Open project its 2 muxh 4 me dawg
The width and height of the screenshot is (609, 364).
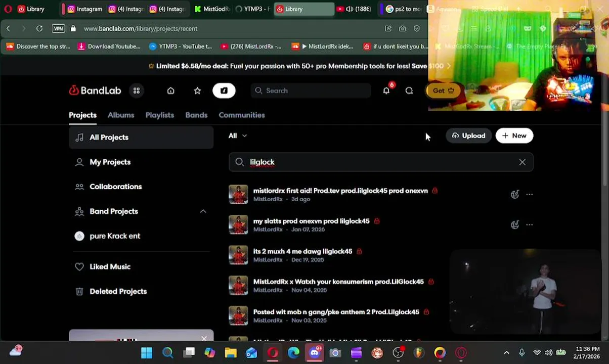pos(302,252)
